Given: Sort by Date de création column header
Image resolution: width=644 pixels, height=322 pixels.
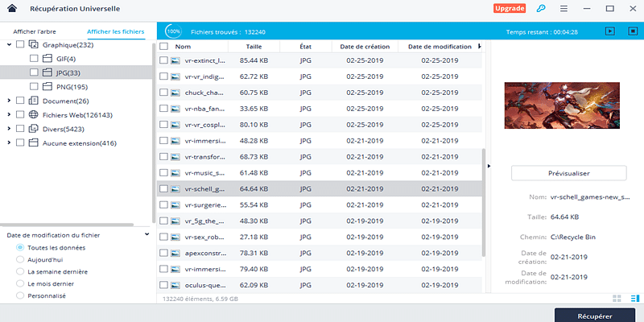Looking at the screenshot, I should click(x=365, y=47).
